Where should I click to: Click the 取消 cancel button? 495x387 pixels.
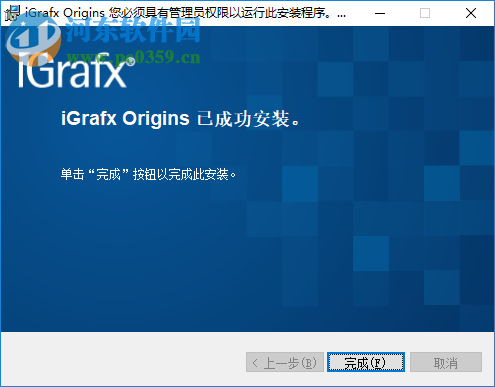446,362
